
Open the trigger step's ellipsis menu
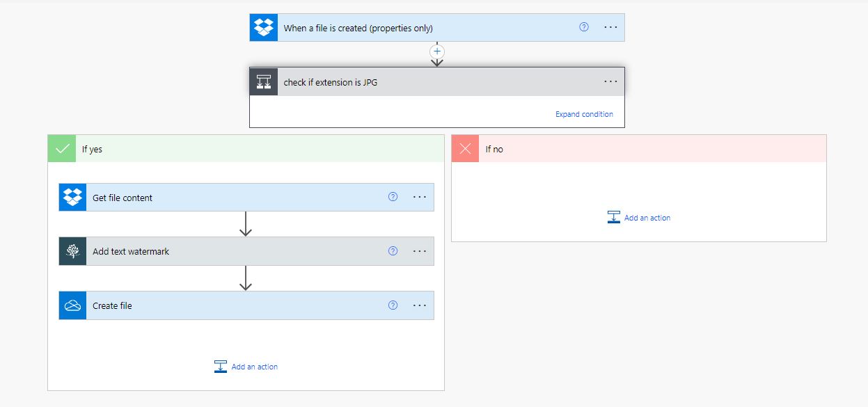click(610, 27)
